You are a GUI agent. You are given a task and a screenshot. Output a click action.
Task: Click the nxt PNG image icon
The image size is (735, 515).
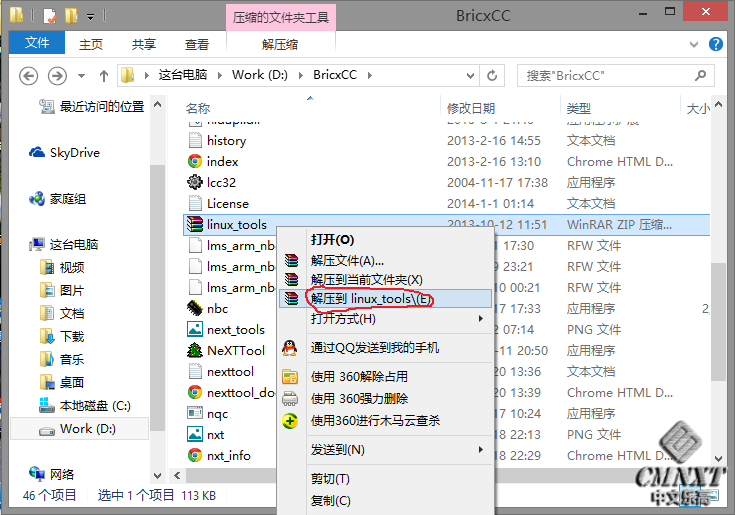point(195,434)
